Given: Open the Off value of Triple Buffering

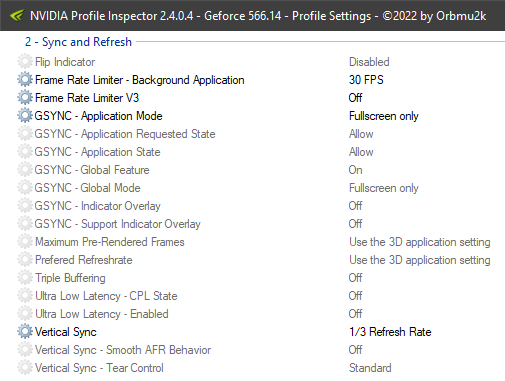Looking at the screenshot, I should 355,278.
